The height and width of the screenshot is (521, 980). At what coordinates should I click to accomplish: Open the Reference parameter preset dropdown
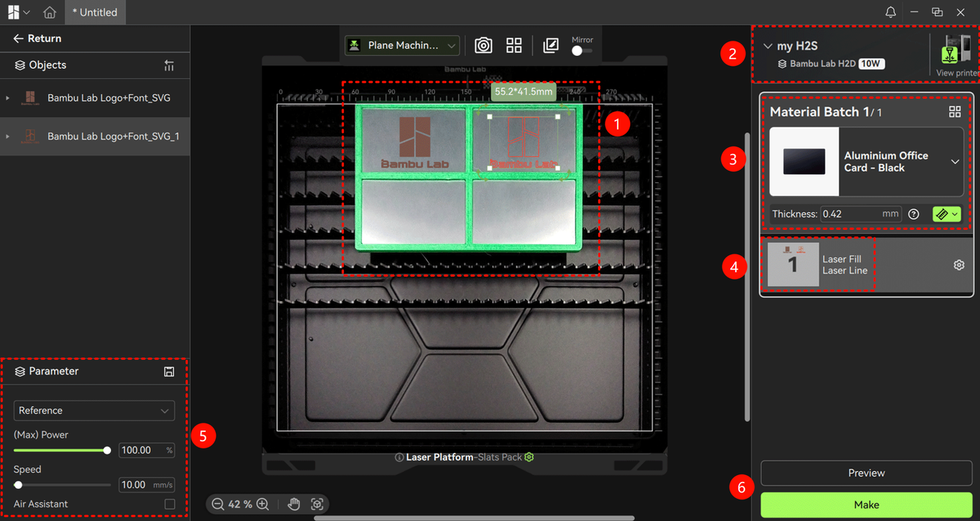pyautogui.click(x=94, y=411)
